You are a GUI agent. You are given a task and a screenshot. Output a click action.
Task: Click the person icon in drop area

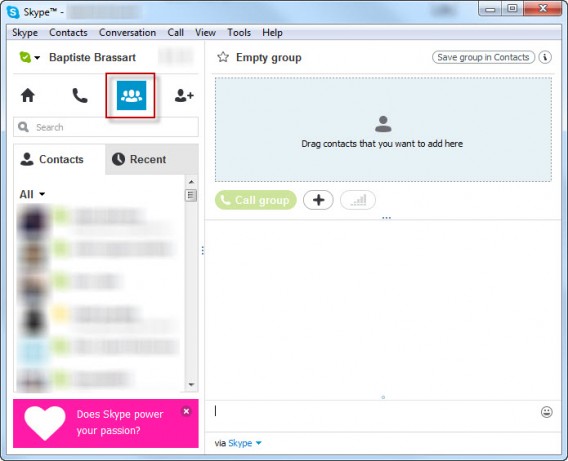click(383, 124)
